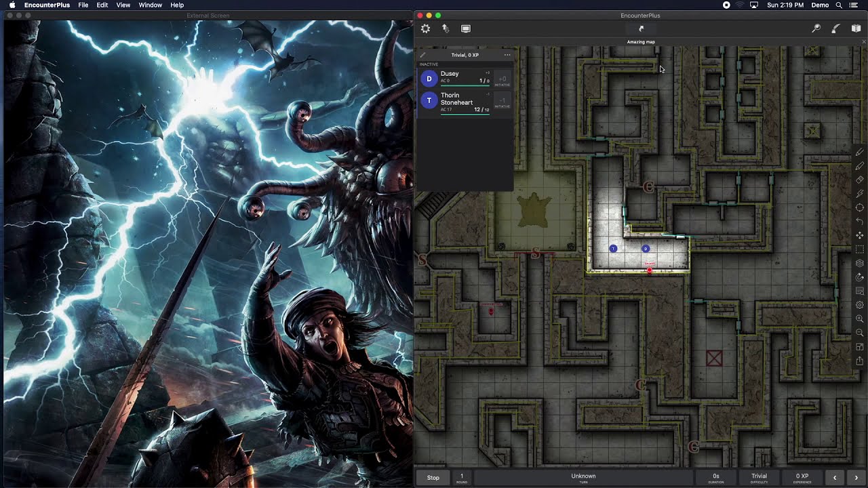
Task: Open the quill notes icon in top toolbar
Action: point(836,28)
